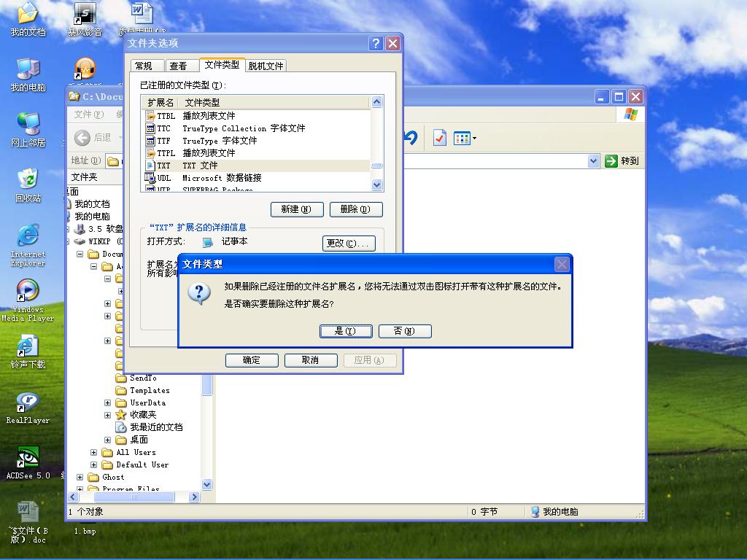Decline deletion with the 否(N) button
The height and width of the screenshot is (560, 747).
click(x=405, y=331)
